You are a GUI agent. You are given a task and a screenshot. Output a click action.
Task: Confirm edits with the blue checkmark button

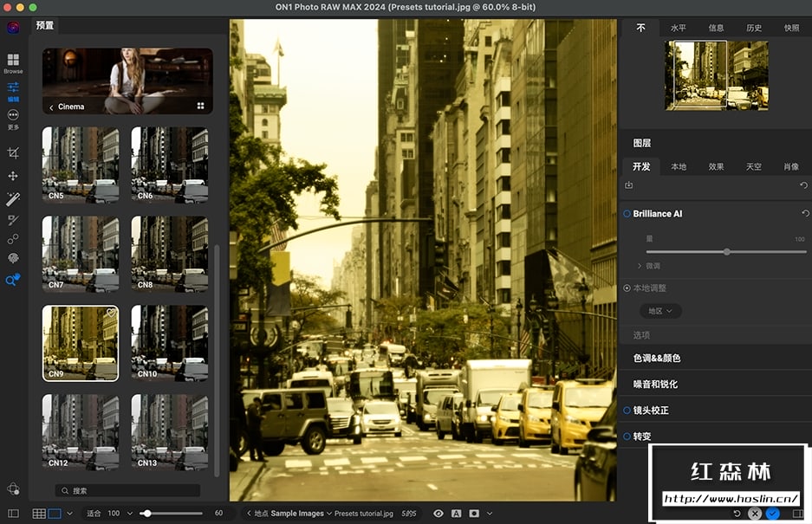tap(772, 514)
